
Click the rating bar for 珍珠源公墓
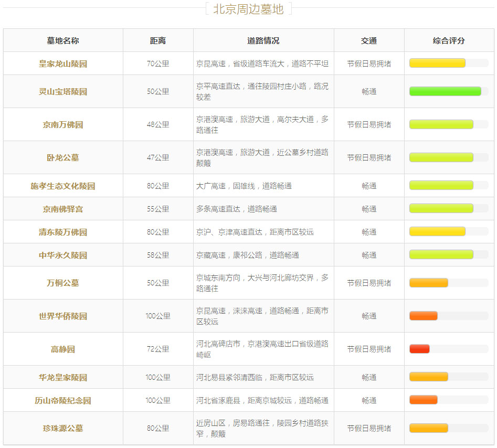coord(429,428)
